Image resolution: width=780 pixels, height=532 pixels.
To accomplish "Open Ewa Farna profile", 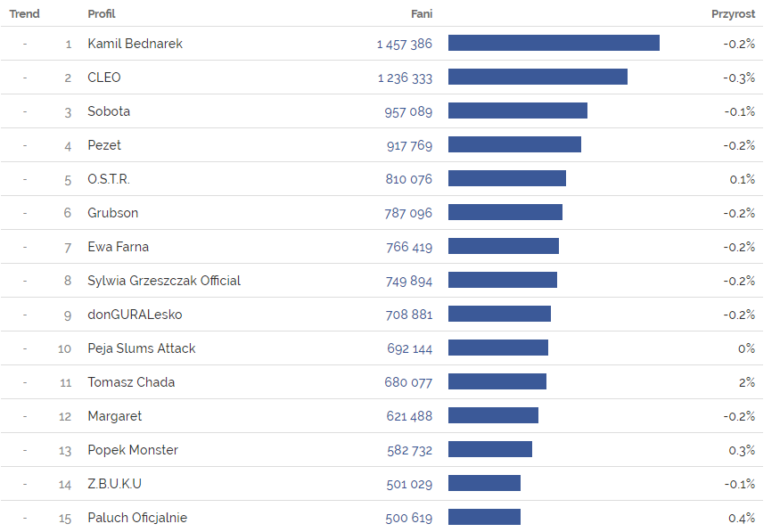I will 118,247.
